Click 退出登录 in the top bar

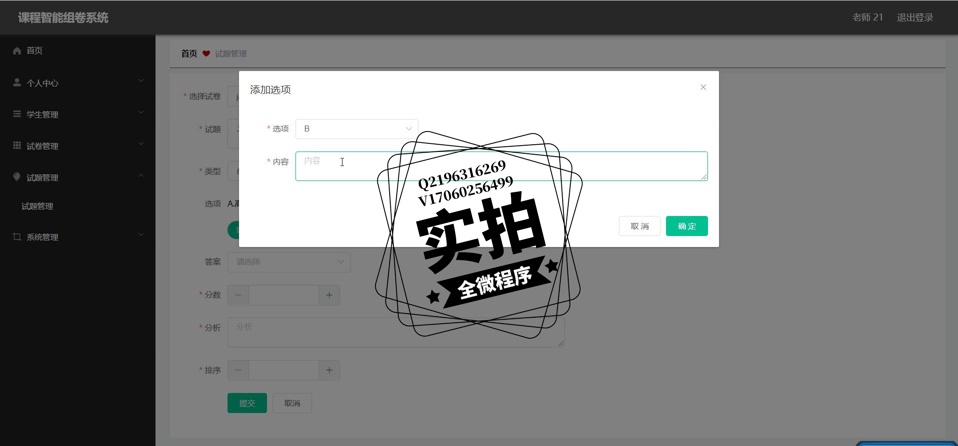click(915, 18)
